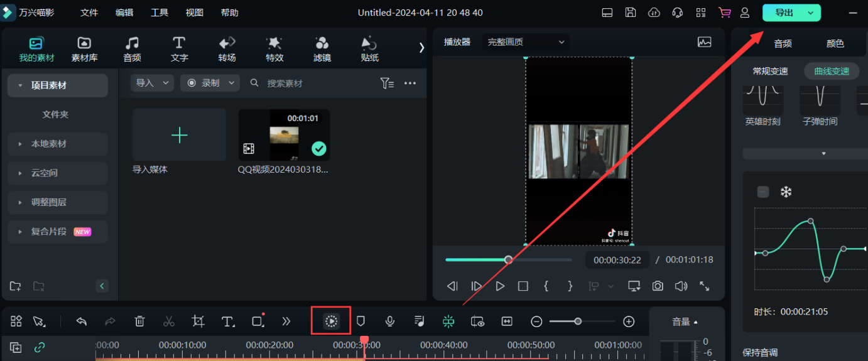Viewport: 868px width, 361px height.
Task: Click the new folder icon in media panel
Action: coord(16,286)
